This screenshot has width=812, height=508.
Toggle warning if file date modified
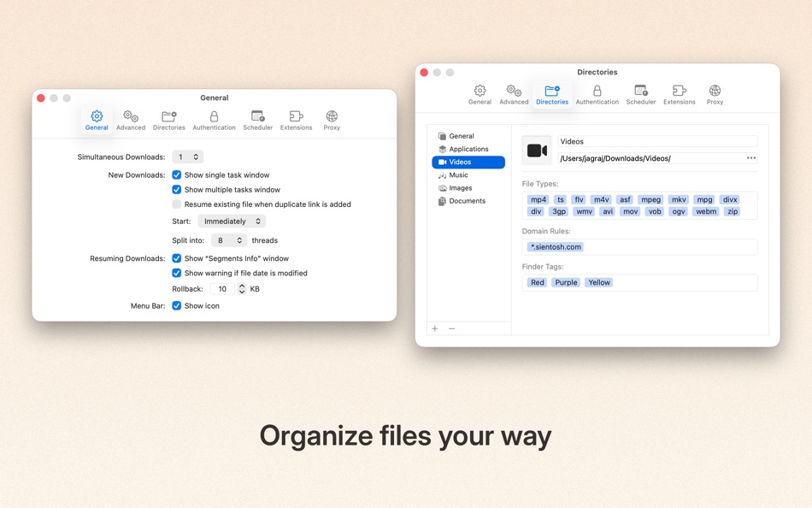click(177, 273)
